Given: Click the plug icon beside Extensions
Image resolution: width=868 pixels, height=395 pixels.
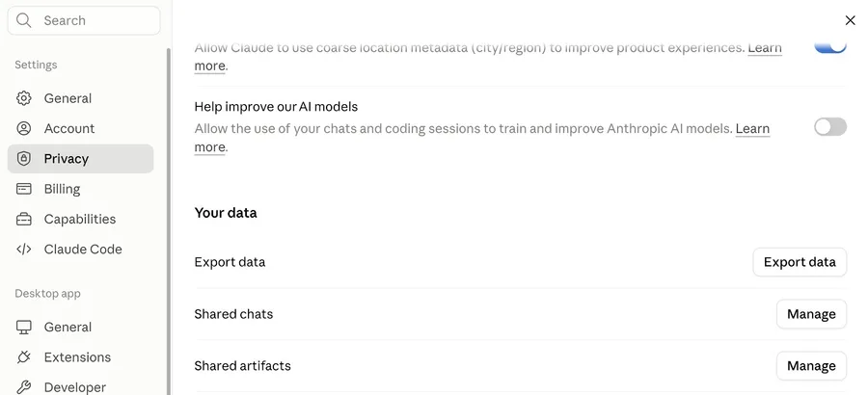Looking at the screenshot, I should (23, 356).
